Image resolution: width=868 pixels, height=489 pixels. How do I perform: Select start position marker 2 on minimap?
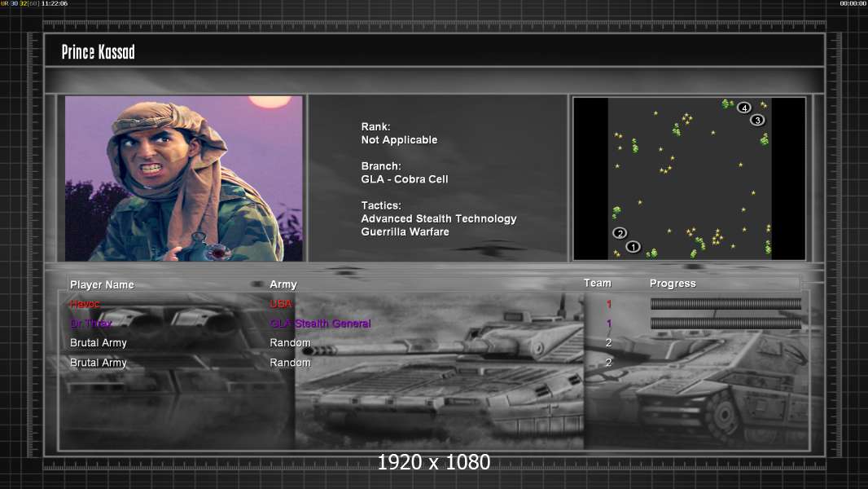[620, 233]
